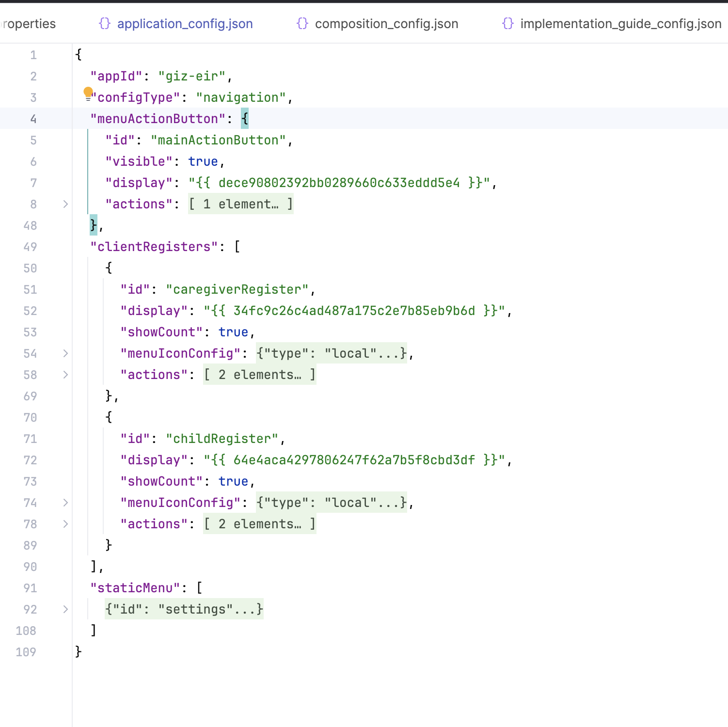Expand folded "2 elements" placeholder on line 58
Screen dimensions: 728x727
point(260,375)
